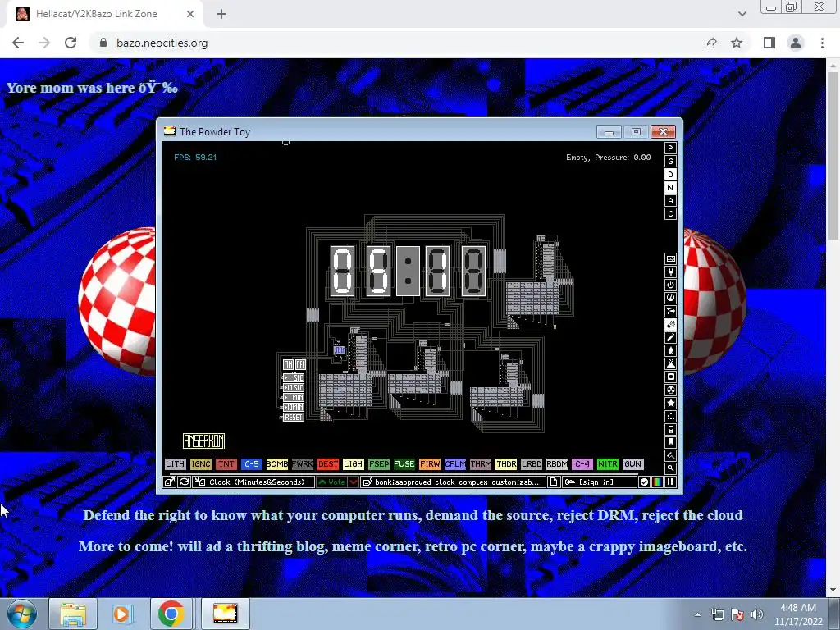840x630 pixels.
Task: Toggle the N Newtonian gravity option
Action: click(670, 188)
